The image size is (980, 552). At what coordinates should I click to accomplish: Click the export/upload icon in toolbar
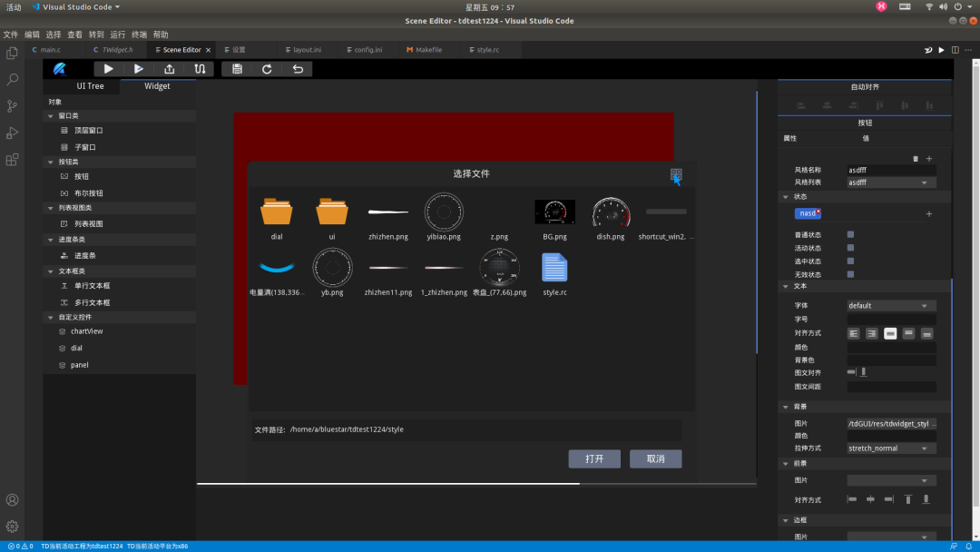(169, 69)
